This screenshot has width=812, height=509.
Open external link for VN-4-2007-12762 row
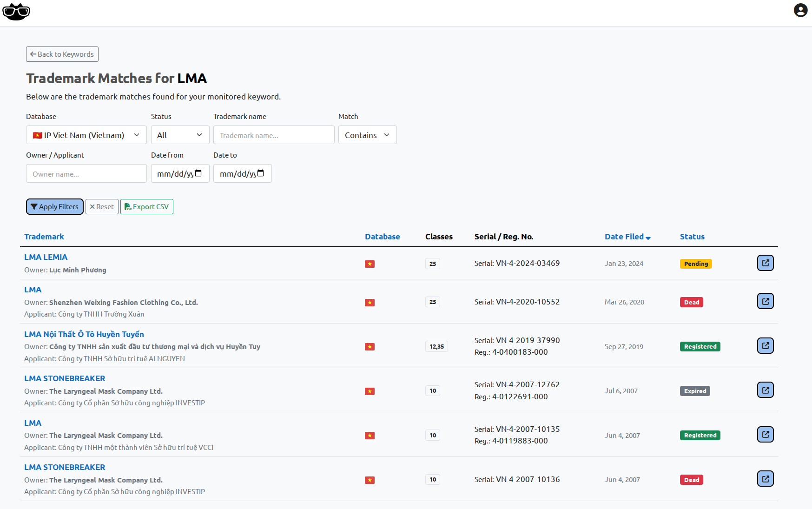coord(765,390)
